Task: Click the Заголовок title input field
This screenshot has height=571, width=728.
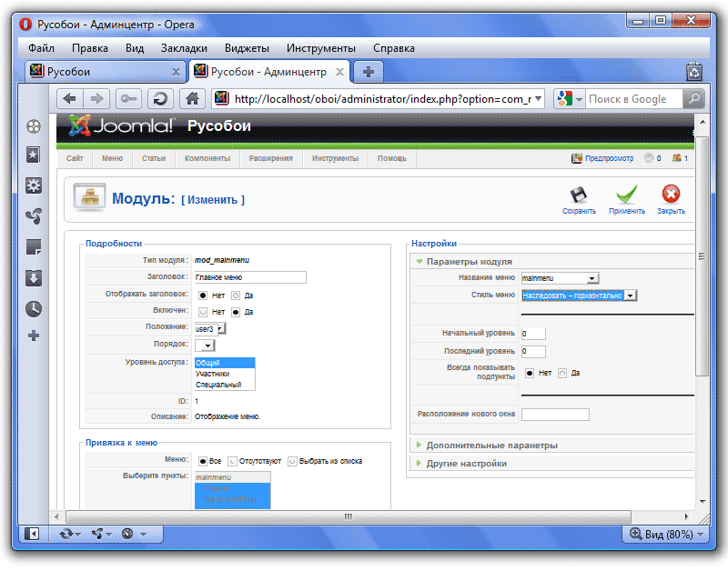Action: coord(249,277)
